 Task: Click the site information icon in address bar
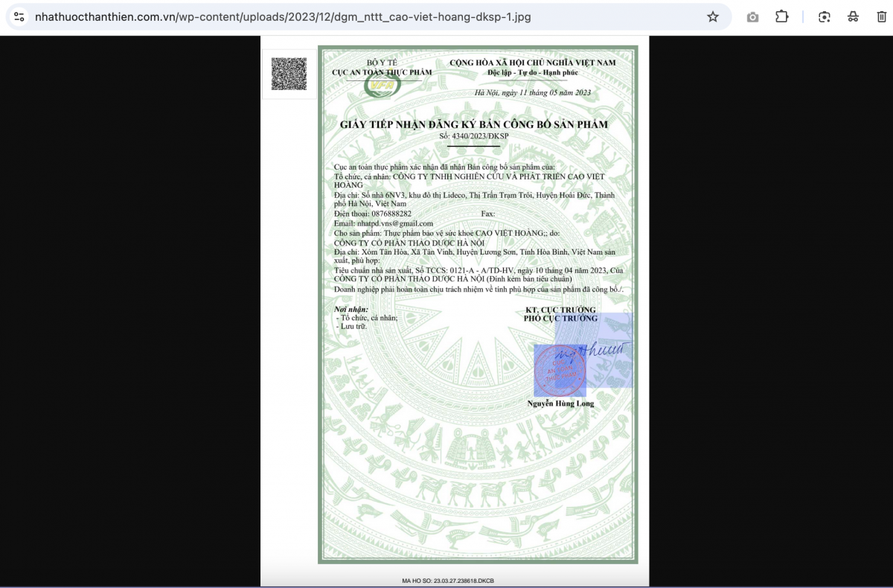click(x=19, y=16)
